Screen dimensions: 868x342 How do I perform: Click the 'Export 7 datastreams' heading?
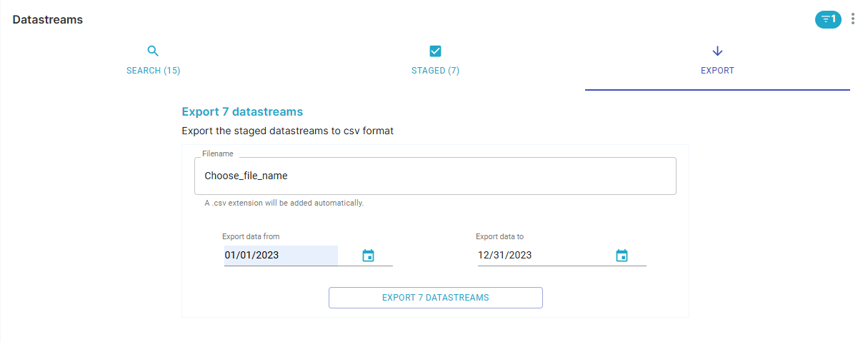click(x=242, y=112)
